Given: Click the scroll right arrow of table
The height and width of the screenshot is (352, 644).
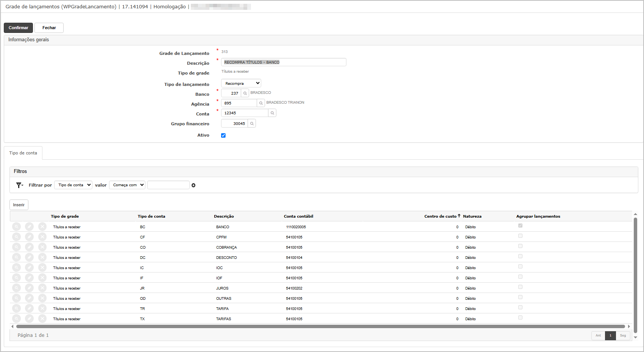Looking at the screenshot, I should pos(629,326).
